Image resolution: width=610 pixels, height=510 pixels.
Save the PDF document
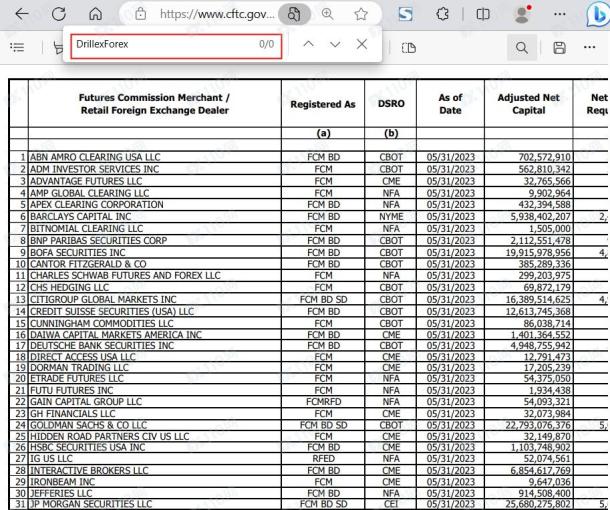tap(559, 48)
